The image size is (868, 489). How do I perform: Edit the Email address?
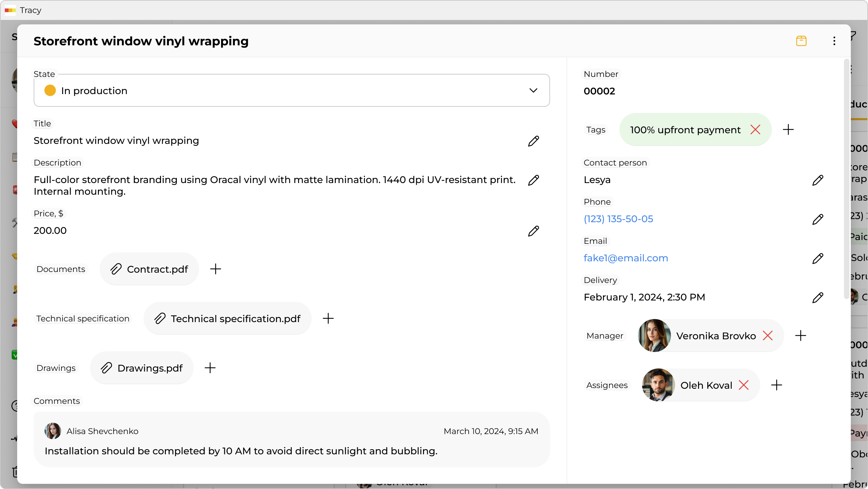click(x=818, y=258)
